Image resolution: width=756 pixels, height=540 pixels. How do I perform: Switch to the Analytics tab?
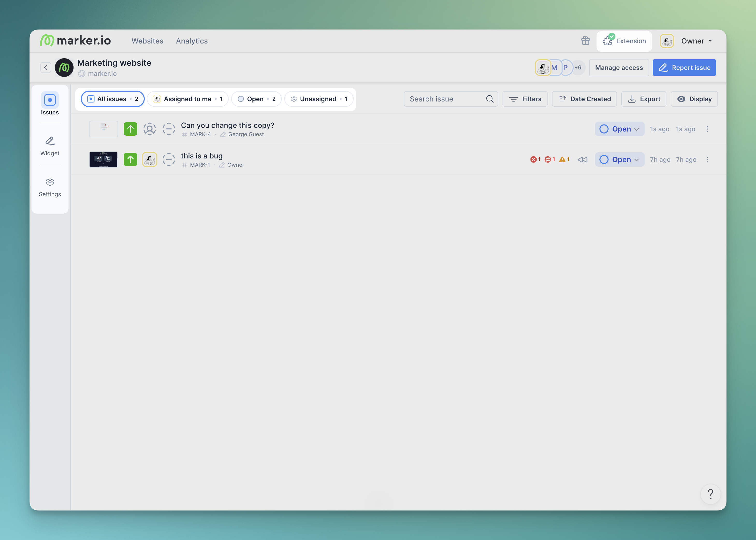tap(192, 41)
